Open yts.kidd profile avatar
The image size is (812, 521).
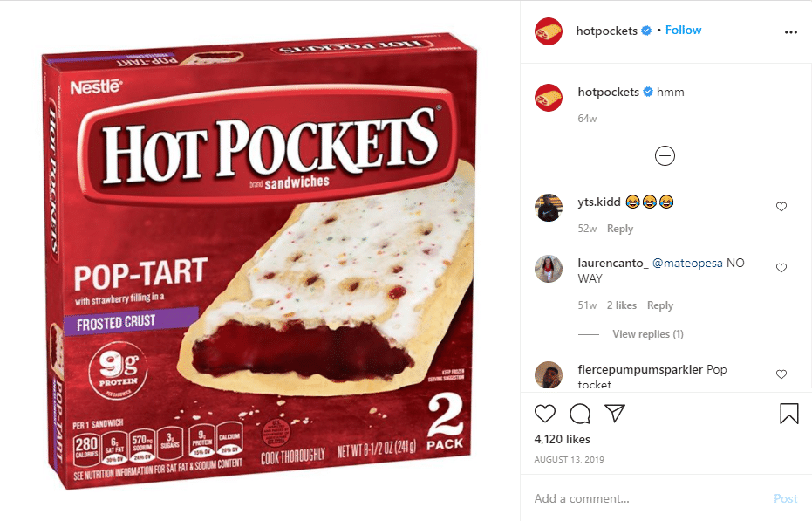[x=549, y=208]
